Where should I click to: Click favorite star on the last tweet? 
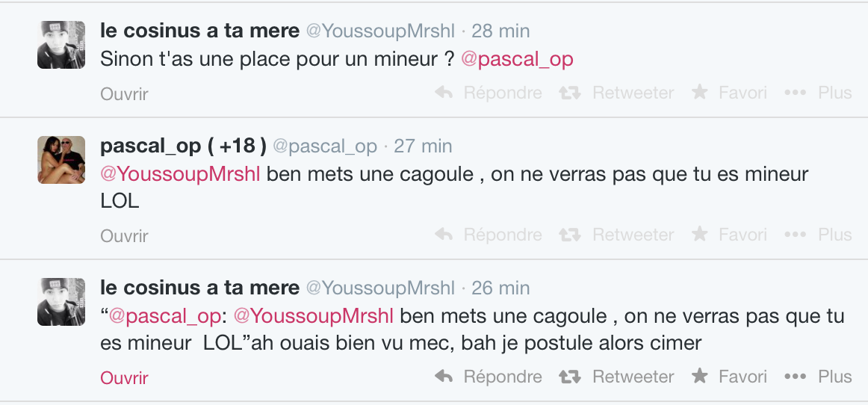click(699, 377)
